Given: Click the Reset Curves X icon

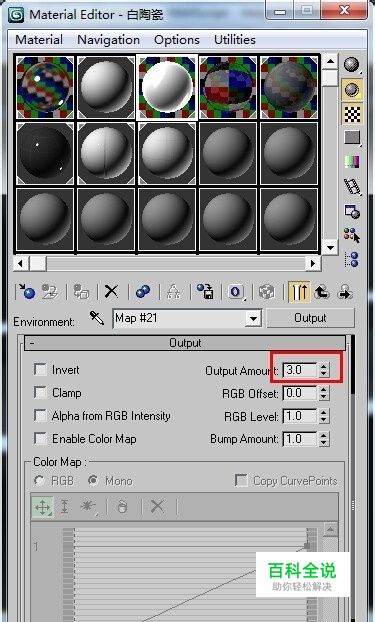Looking at the screenshot, I should tap(157, 507).
